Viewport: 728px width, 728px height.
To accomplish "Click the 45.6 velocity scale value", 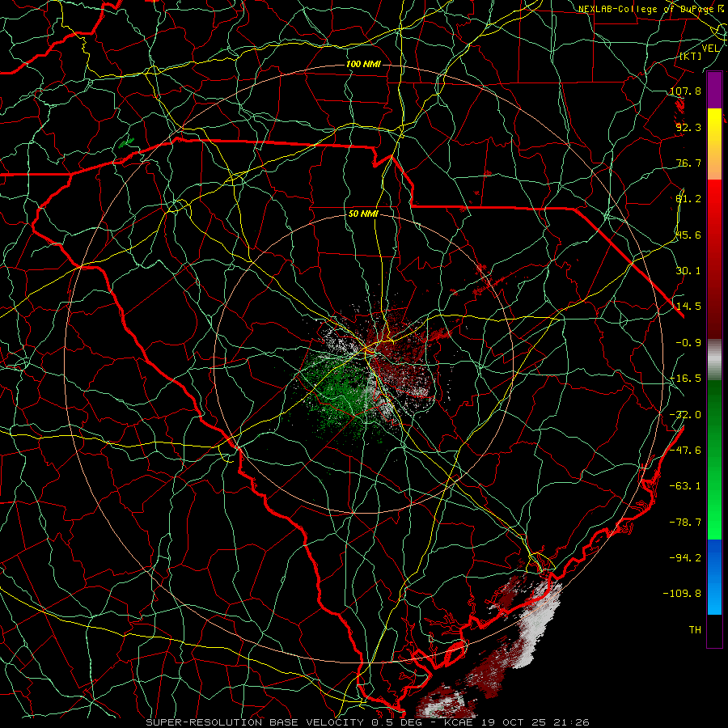I will [688, 235].
